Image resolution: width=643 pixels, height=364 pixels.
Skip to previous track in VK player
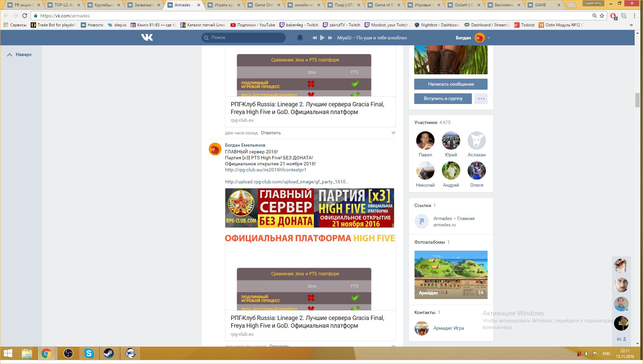click(x=314, y=38)
